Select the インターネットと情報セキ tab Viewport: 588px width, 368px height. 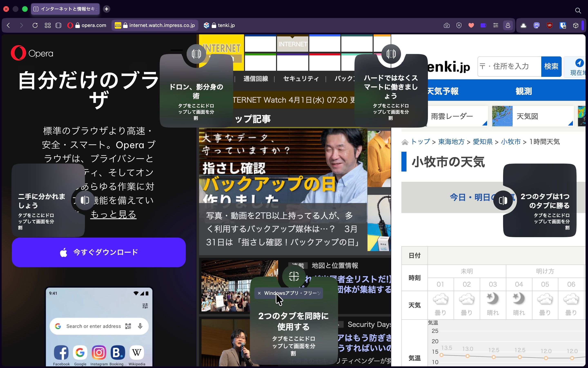click(65, 9)
